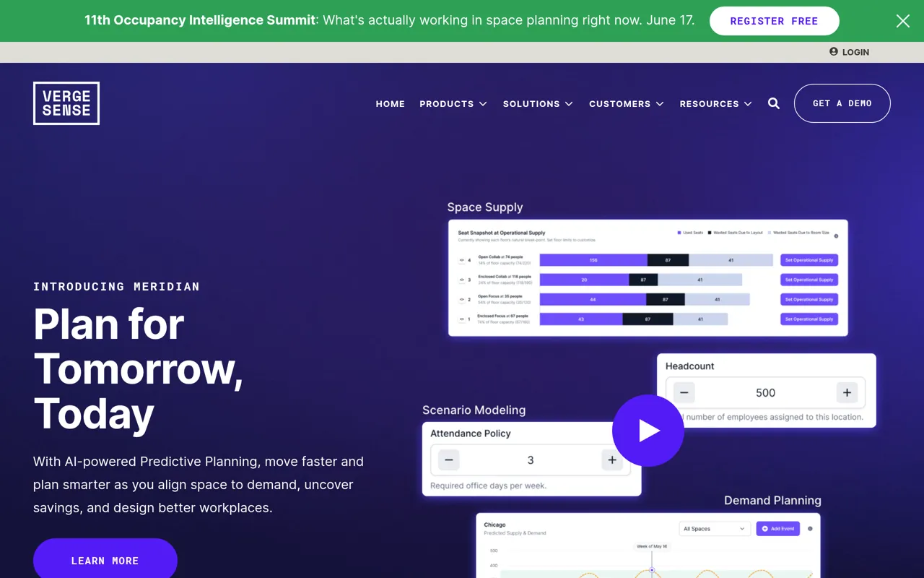Click the Get a Demo button

point(842,103)
